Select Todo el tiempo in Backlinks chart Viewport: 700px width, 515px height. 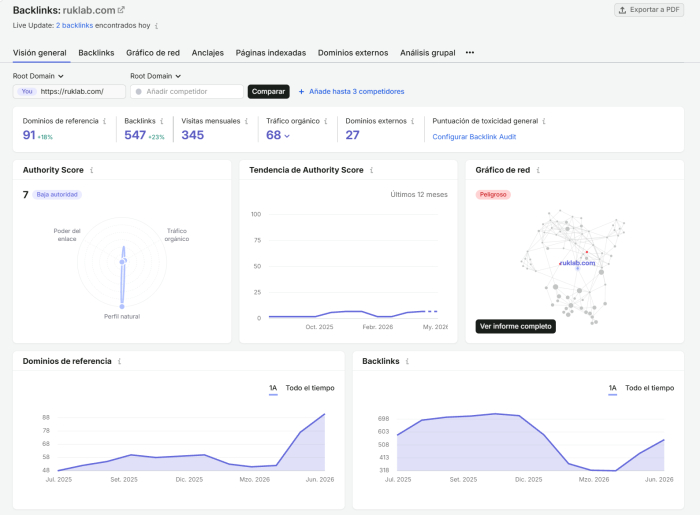650,388
